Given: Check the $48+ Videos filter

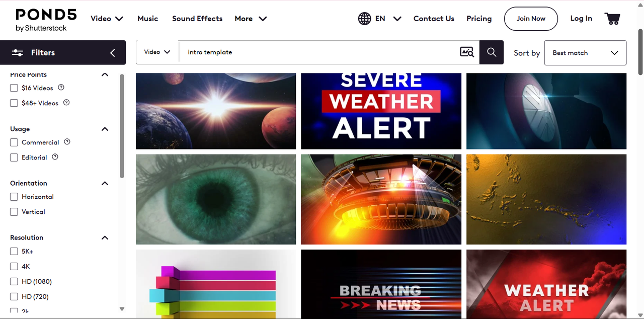Looking at the screenshot, I should pyautogui.click(x=14, y=103).
